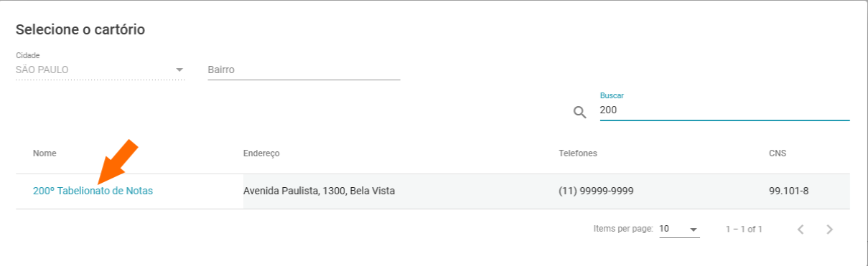The height and width of the screenshot is (266, 868).
Task: Go to next page chevron
Action: [x=829, y=229]
